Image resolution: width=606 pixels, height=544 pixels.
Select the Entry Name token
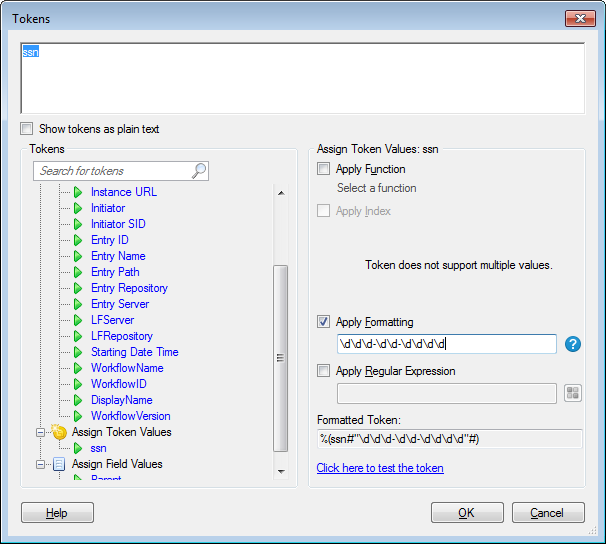tap(118, 256)
